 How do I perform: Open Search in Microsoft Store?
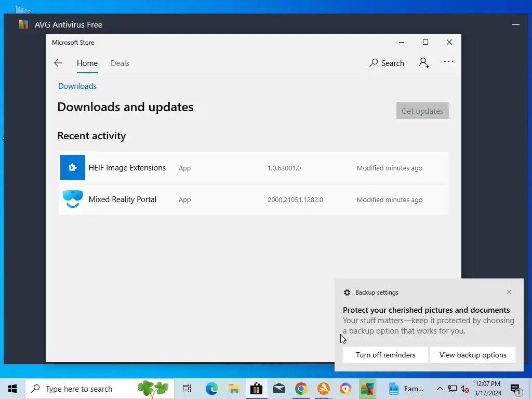click(x=387, y=63)
